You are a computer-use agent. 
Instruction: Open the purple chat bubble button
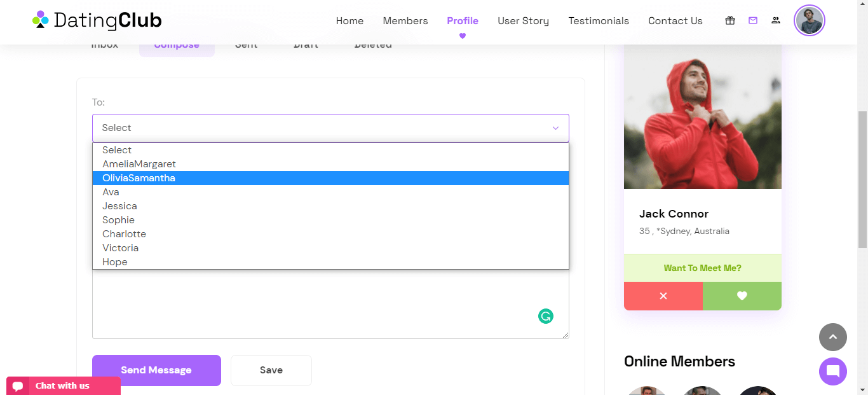click(x=833, y=371)
